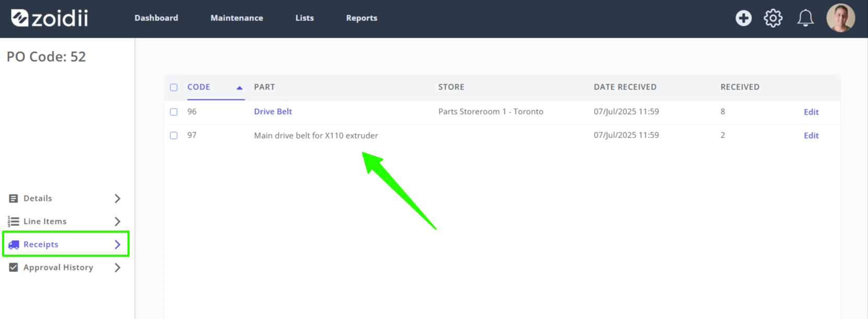Click date received cell of receipt 97
Viewport: 868px width, 319px height.
626,135
